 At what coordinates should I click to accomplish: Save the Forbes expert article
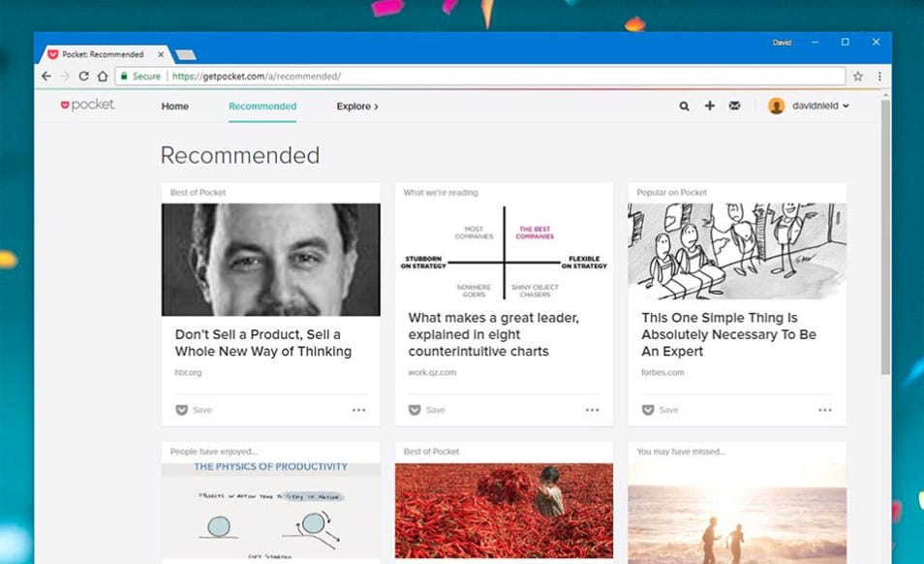(660, 410)
